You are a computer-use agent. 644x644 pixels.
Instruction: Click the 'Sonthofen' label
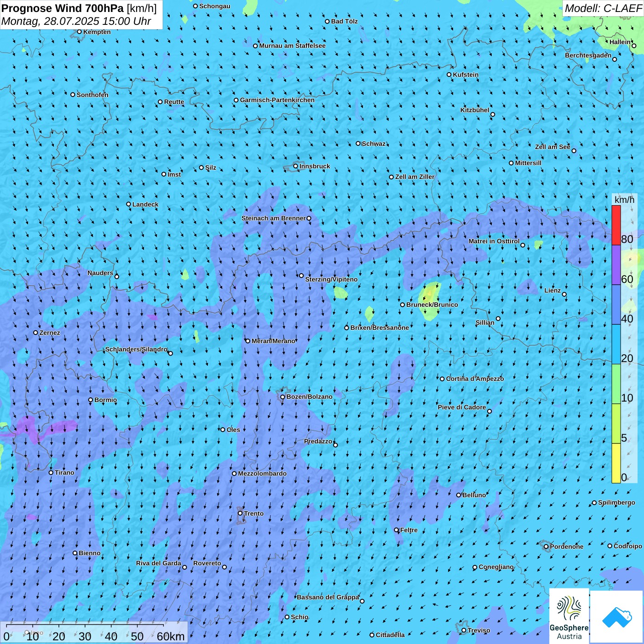click(x=92, y=95)
